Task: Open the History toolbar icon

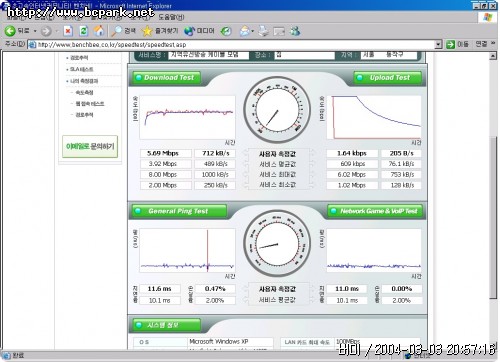Action: [226, 31]
